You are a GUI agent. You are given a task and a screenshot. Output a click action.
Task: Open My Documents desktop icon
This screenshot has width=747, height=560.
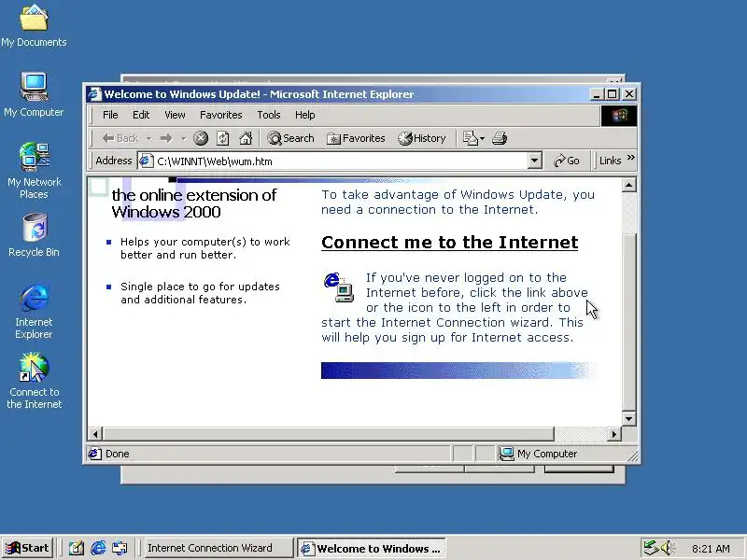coord(34,26)
